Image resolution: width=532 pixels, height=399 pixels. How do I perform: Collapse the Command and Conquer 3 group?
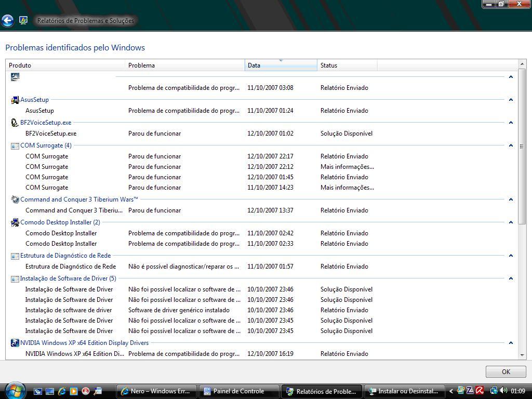click(x=511, y=199)
